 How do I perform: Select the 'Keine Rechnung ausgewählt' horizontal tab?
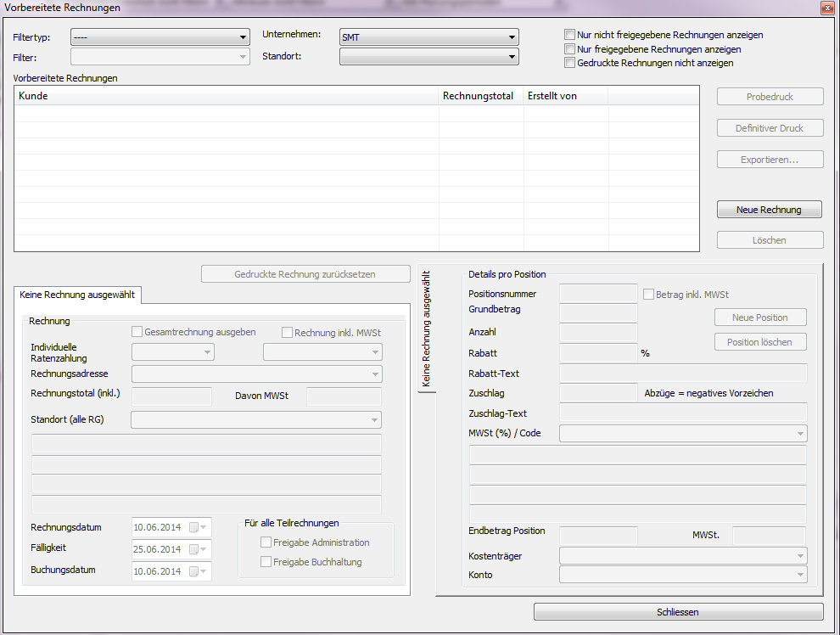coord(78,295)
